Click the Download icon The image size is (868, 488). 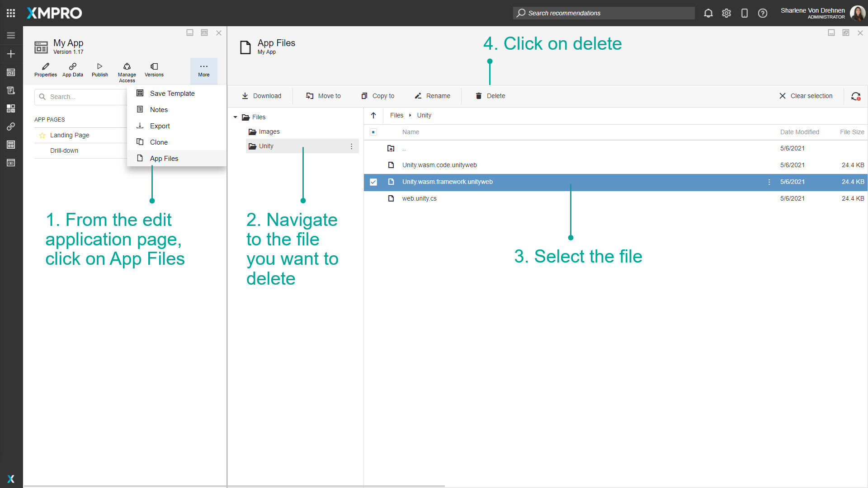click(245, 96)
